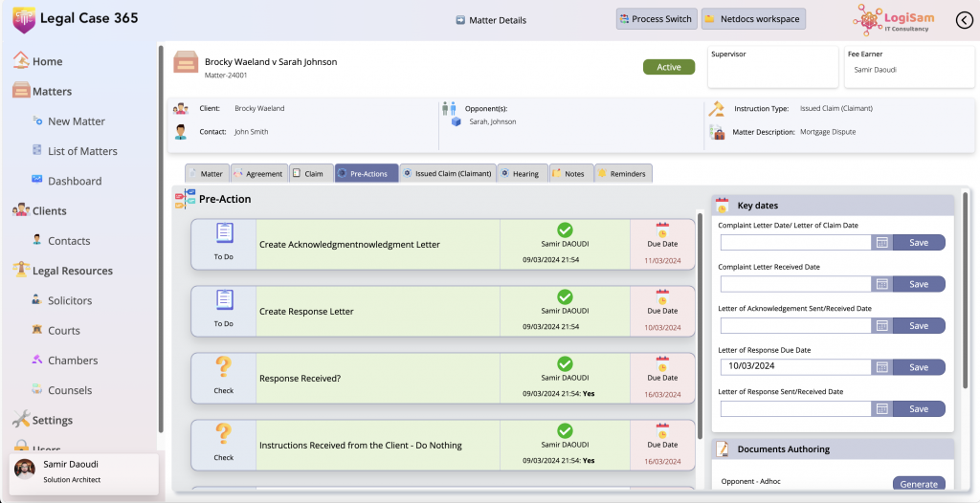Screen dimensions: 980x503
Task: Open calendar picker for Complaint Letter Received Date
Action: pos(882,284)
